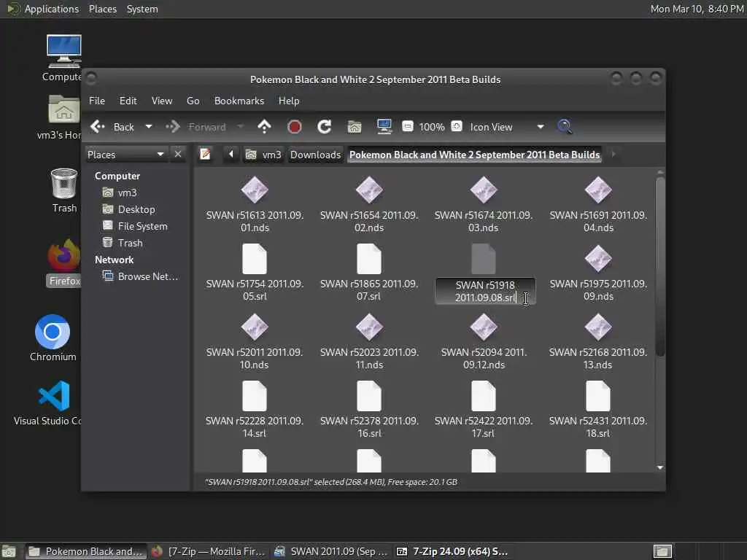
Task: Select SWAN r52228 2011.09.14.srl file icon
Action: click(255, 396)
